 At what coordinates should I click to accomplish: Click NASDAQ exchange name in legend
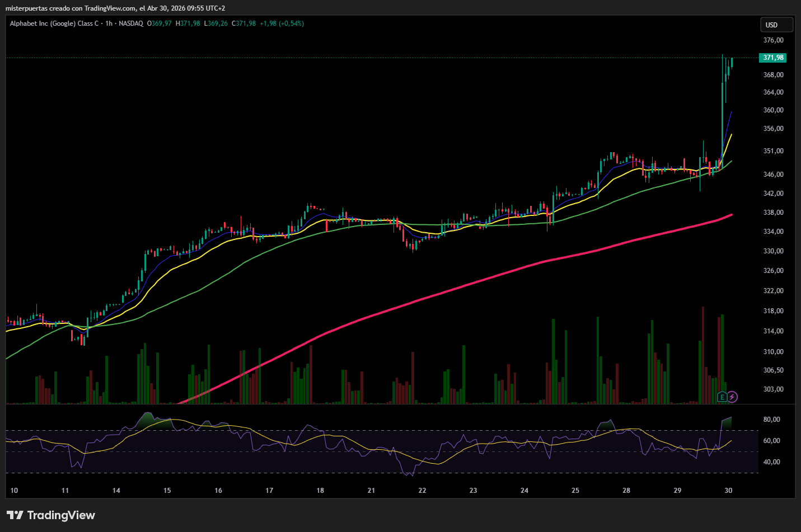[131, 23]
